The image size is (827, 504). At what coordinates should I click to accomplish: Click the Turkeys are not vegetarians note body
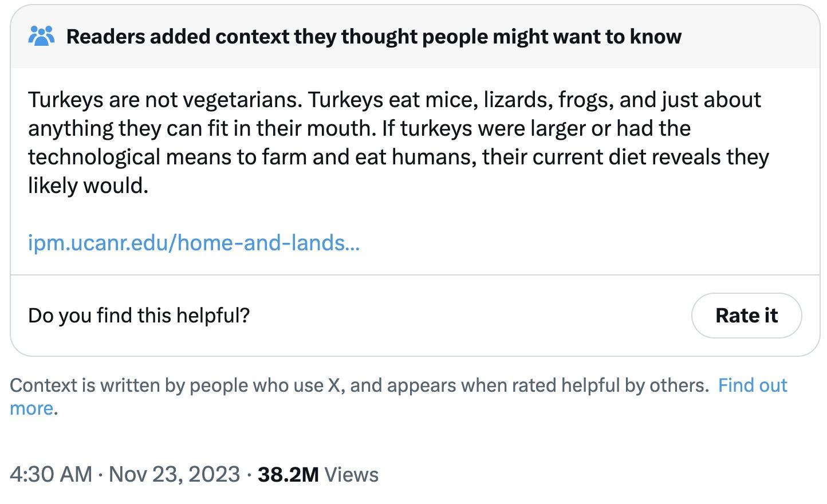[x=395, y=142]
